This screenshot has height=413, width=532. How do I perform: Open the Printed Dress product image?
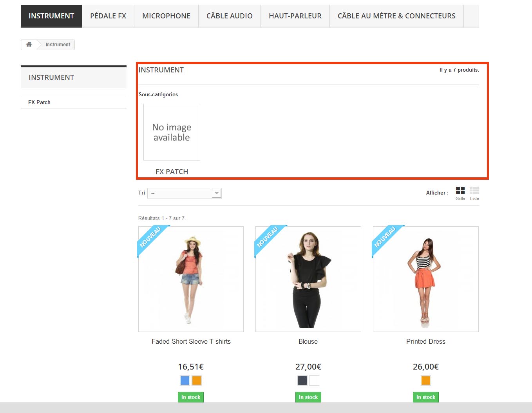tap(426, 279)
